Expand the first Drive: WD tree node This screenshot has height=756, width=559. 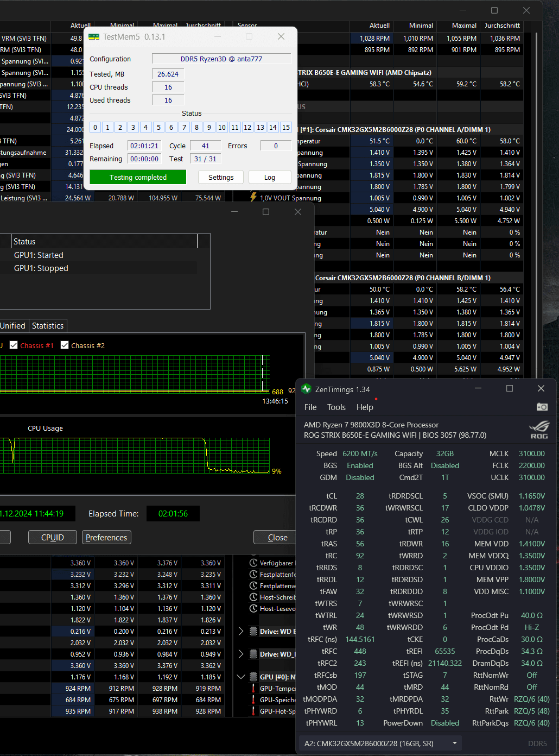tap(241, 631)
